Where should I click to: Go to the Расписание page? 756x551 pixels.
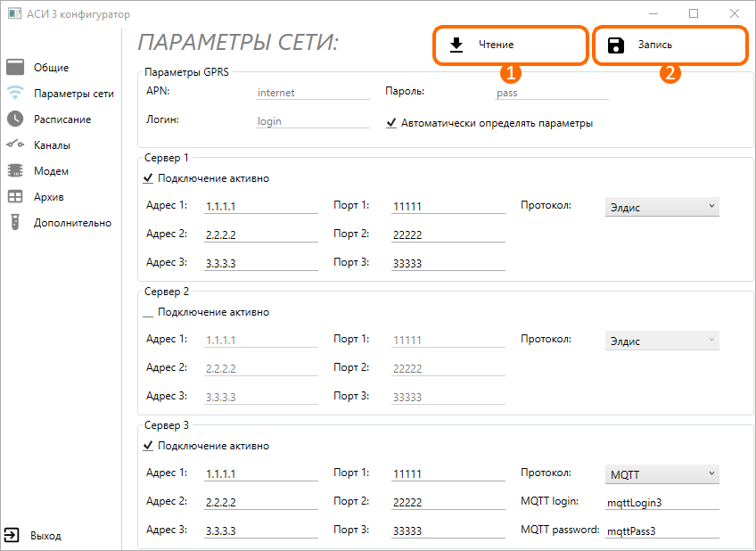62,119
